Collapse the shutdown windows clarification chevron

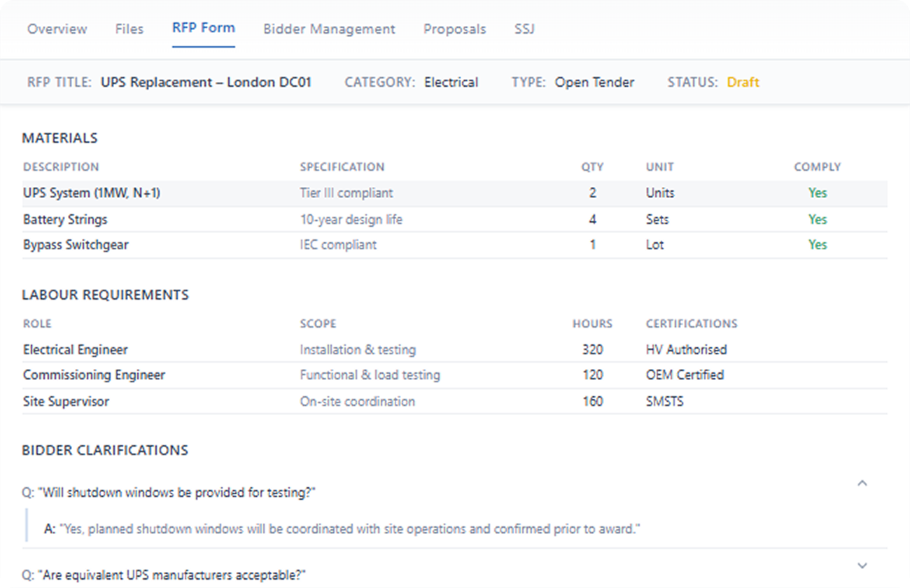tap(862, 483)
